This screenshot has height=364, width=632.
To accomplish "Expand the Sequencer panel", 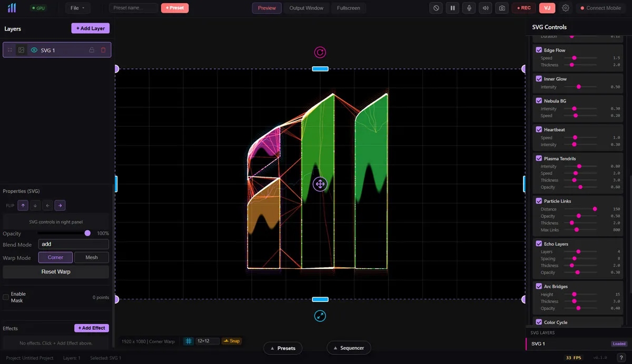I will coord(348,348).
